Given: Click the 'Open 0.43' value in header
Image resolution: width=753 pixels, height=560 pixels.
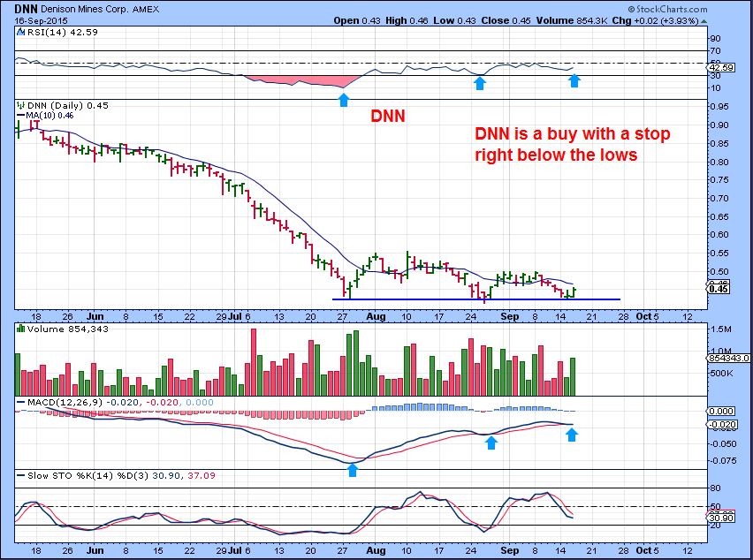Looking at the screenshot, I should click(x=357, y=20).
